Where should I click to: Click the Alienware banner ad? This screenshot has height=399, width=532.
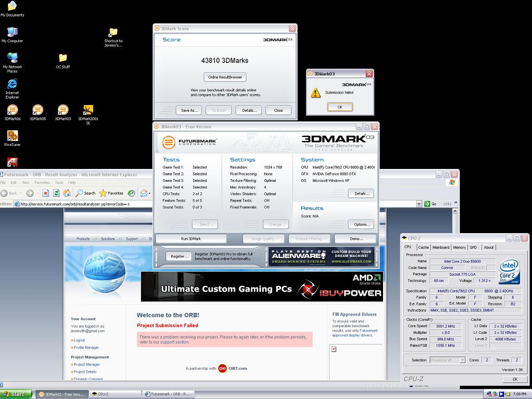pos(321,256)
